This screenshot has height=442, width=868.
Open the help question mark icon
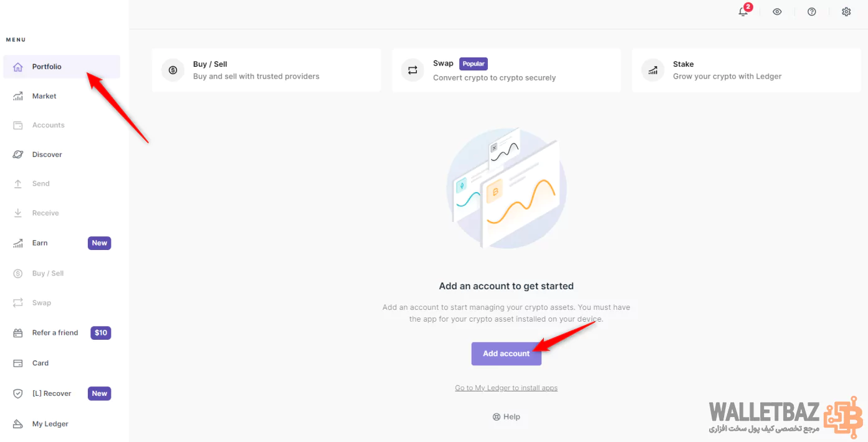[811, 12]
